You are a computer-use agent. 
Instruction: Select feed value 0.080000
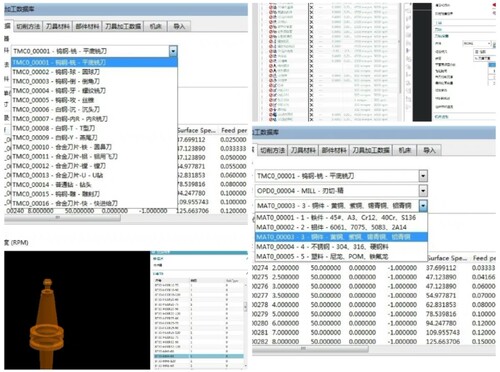[233, 184]
